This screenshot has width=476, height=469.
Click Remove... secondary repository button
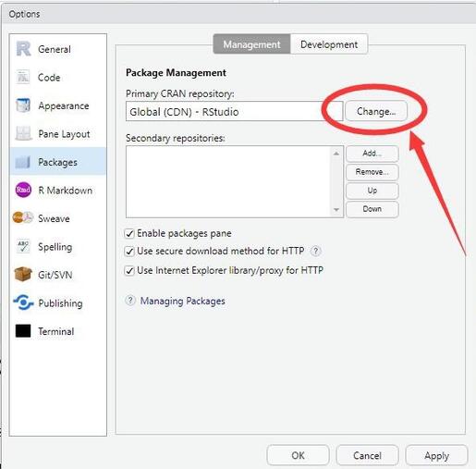pos(372,172)
